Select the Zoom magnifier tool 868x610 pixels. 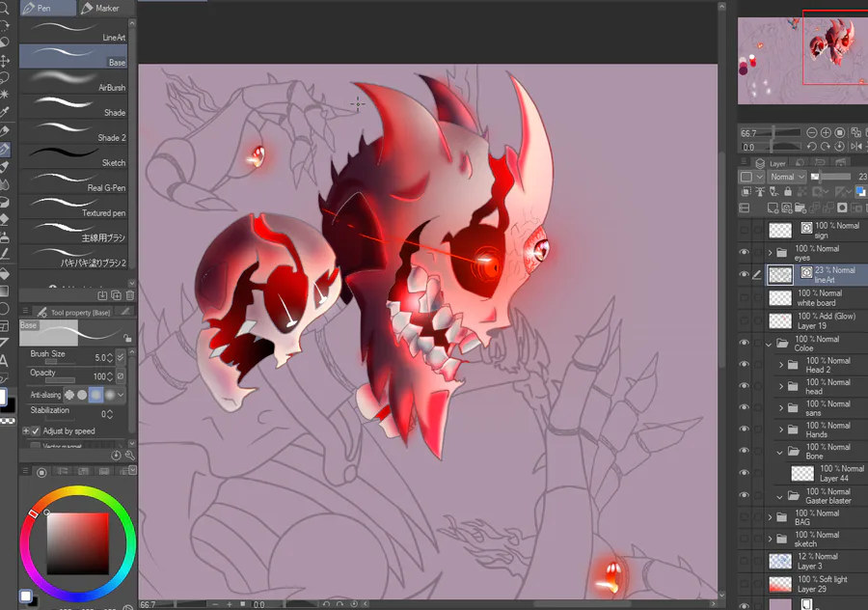(5, 8)
